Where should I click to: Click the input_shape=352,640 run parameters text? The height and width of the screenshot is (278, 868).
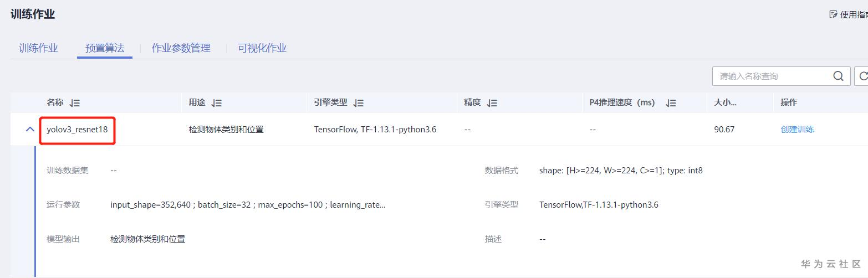[248, 205]
